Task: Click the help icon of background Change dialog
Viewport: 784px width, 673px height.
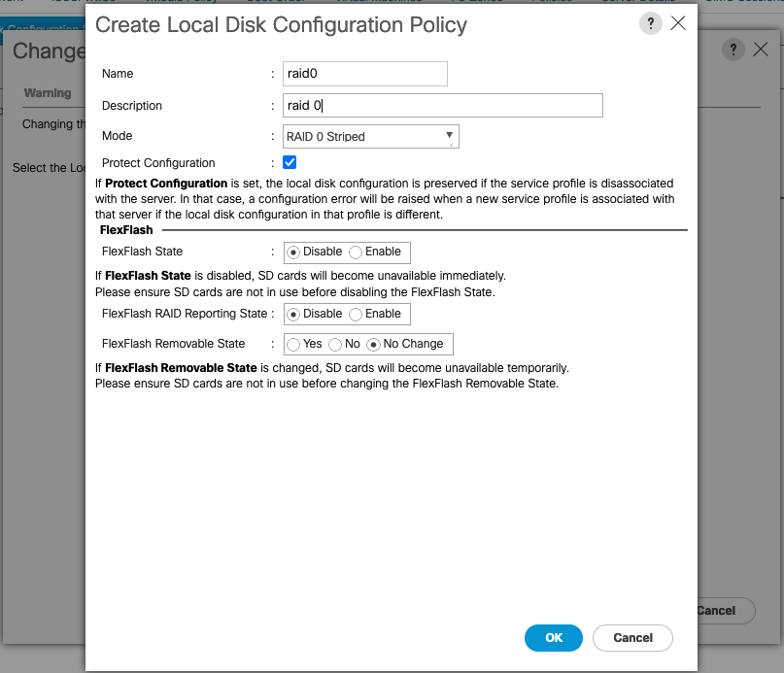Action: pyautogui.click(x=734, y=50)
